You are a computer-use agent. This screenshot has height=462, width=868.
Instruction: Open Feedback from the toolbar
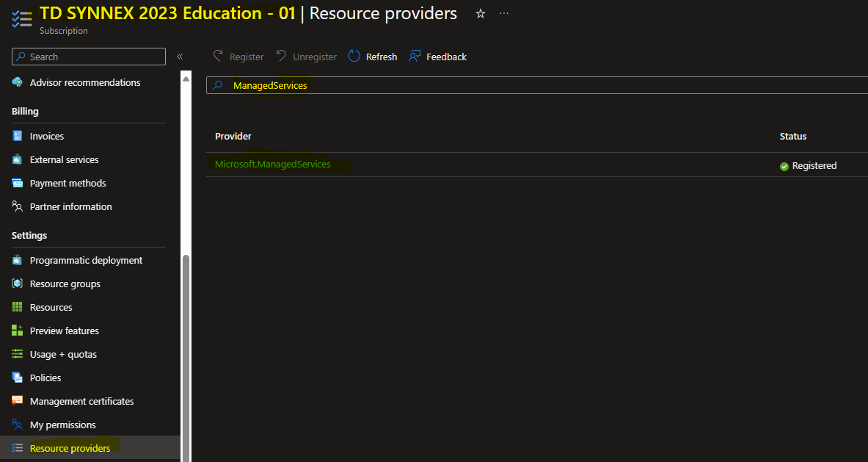[x=437, y=57]
